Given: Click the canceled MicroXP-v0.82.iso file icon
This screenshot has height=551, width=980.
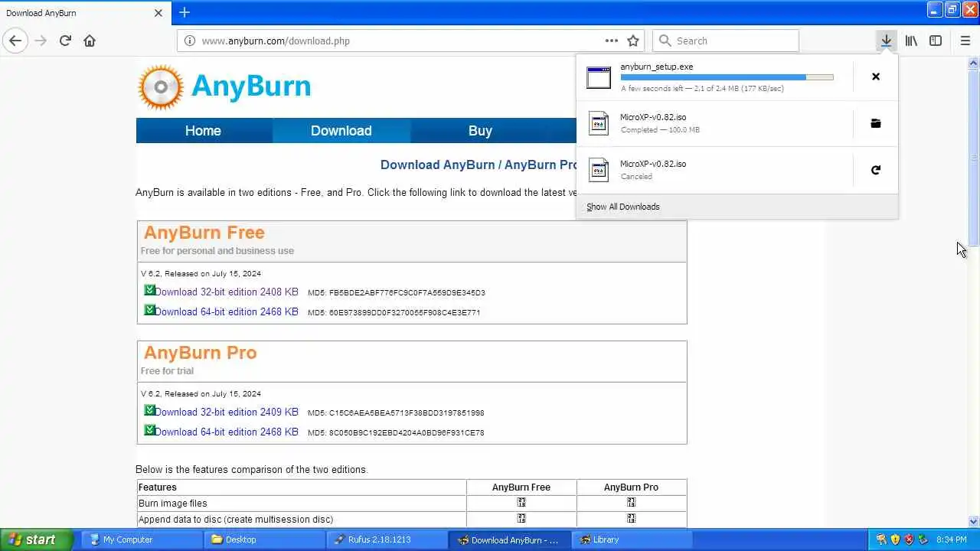Looking at the screenshot, I should click(x=599, y=170).
